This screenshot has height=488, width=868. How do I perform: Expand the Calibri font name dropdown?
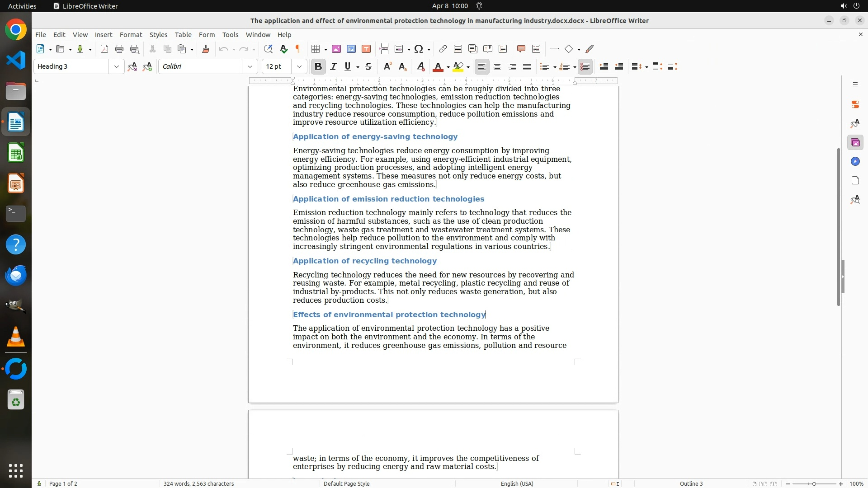click(250, 67)
